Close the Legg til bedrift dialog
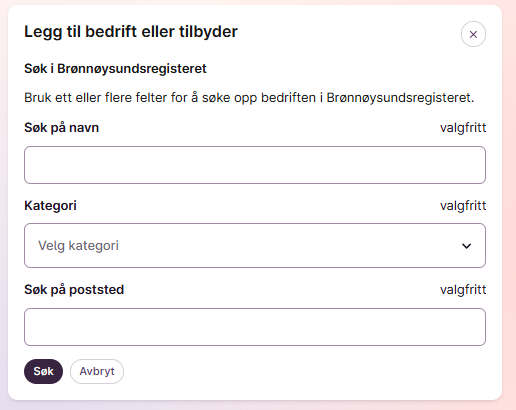516x410 pixels. [473, 34]
